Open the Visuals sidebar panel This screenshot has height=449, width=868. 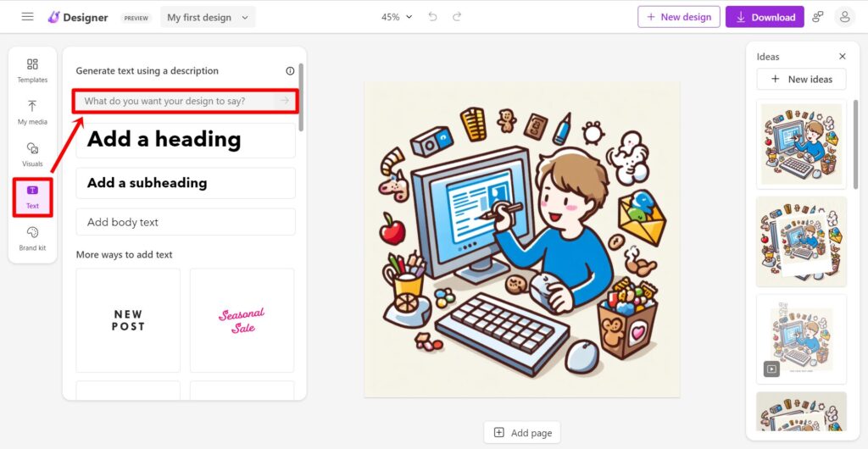pos(33,154)
